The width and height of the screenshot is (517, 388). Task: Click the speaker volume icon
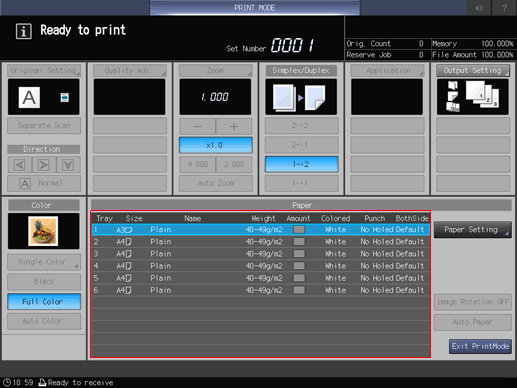click(479, 8)
